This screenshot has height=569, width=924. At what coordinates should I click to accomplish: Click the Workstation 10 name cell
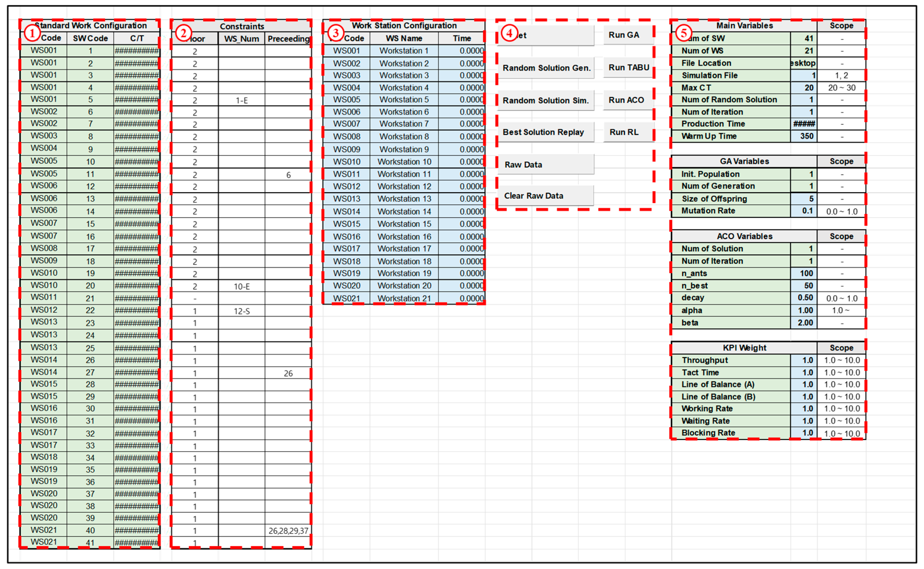click(x=404, y=162)
